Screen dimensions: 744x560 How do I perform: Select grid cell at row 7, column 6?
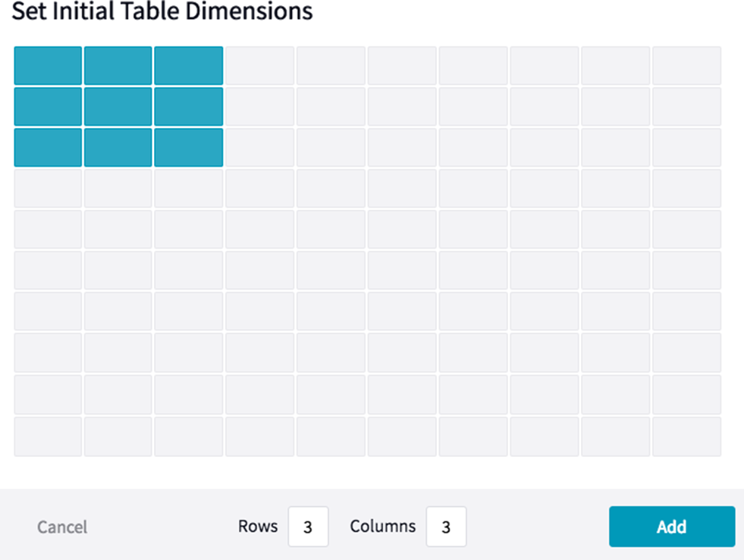(x=402, y=311)
